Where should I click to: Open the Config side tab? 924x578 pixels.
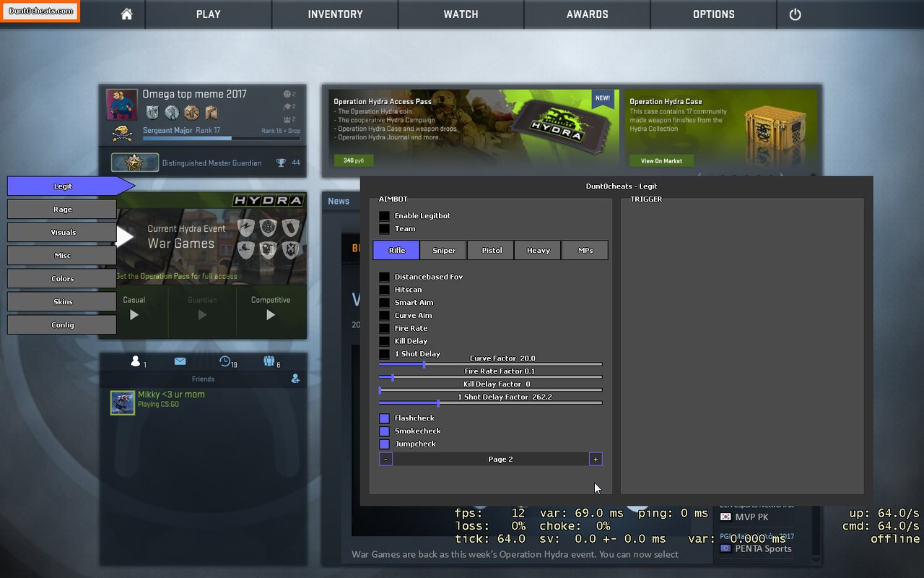point(62,325)
